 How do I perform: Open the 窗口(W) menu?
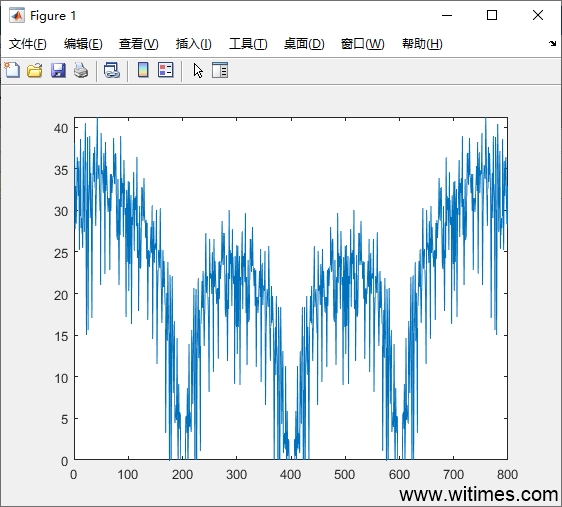362,44
